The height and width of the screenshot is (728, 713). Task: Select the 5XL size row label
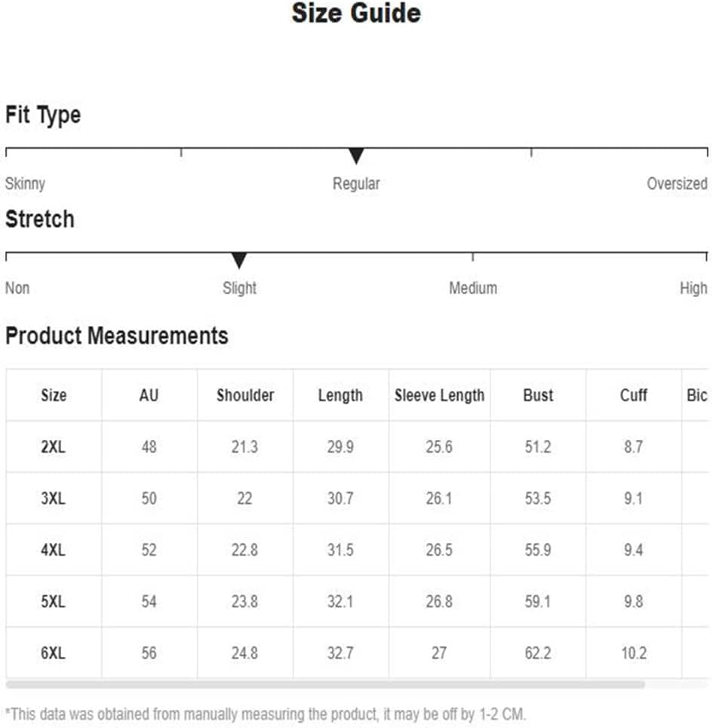pos(54,601)
